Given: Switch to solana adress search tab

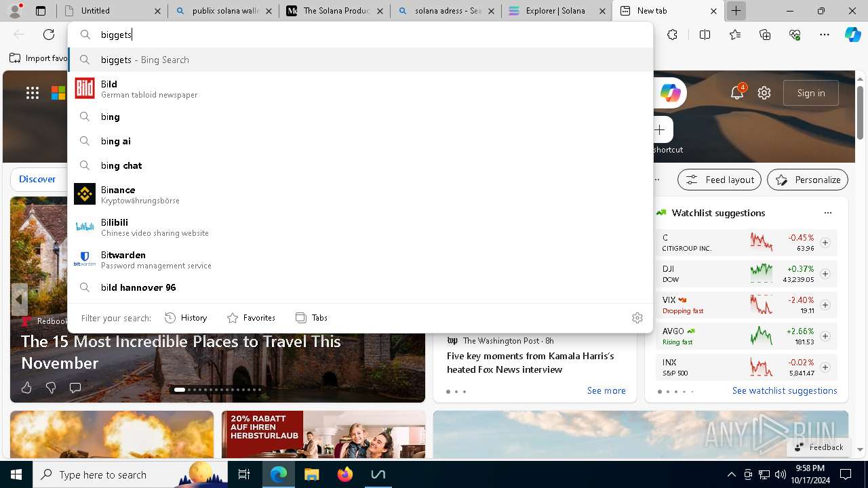Looking at the screenshot, I should coord(446,11).
